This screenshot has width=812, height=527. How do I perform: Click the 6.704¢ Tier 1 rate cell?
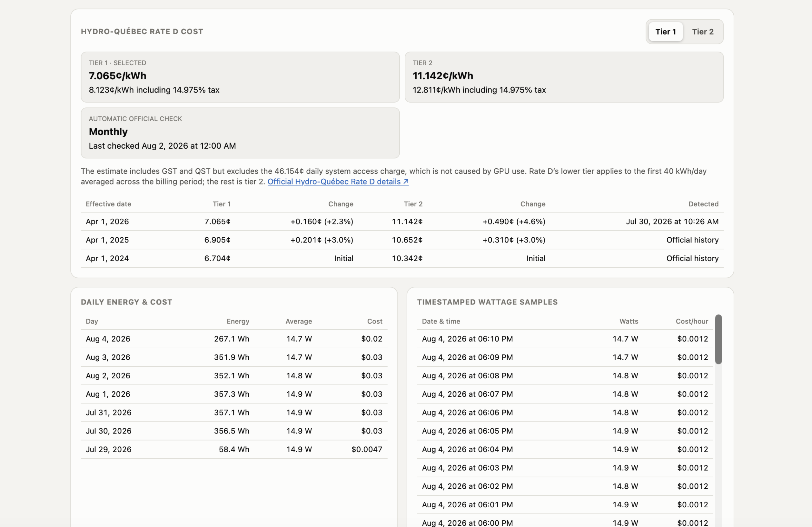217,258
